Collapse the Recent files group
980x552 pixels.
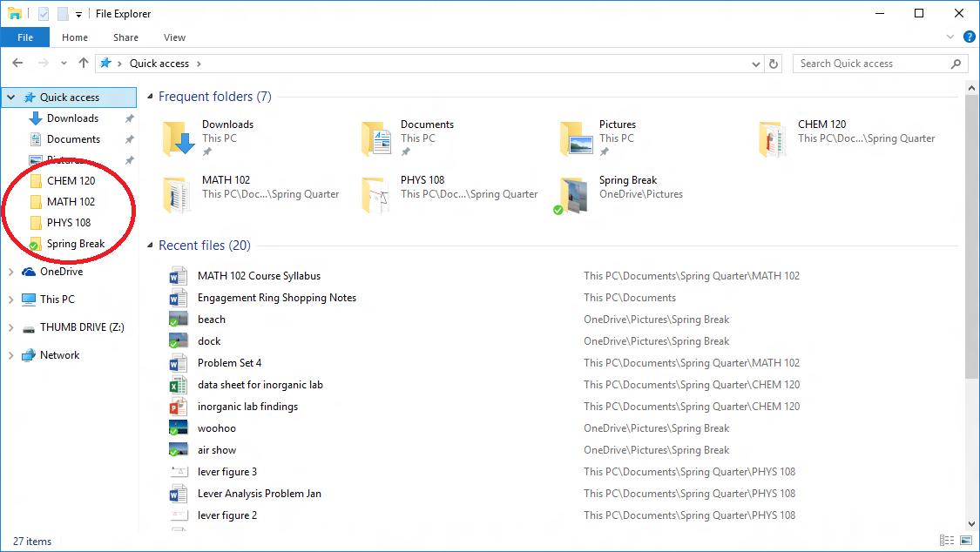pyautogui.click(x=150, y=246)
